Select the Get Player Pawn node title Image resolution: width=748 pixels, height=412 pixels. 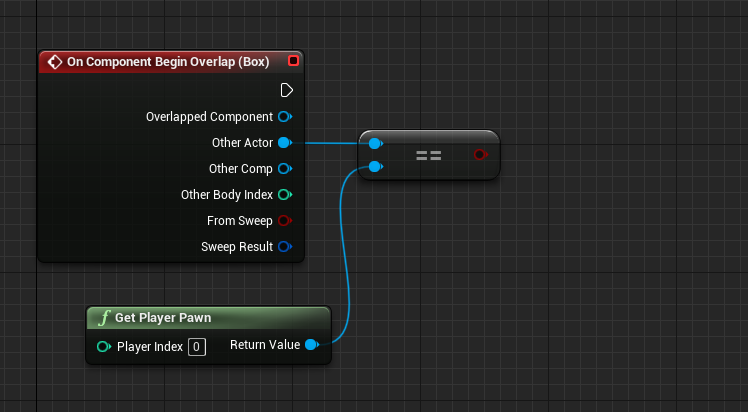point(163,318)
